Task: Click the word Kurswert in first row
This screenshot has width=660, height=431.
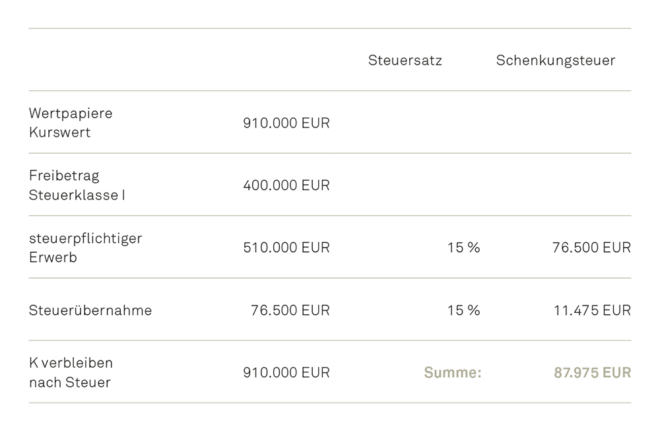Action: coord(59,133)
